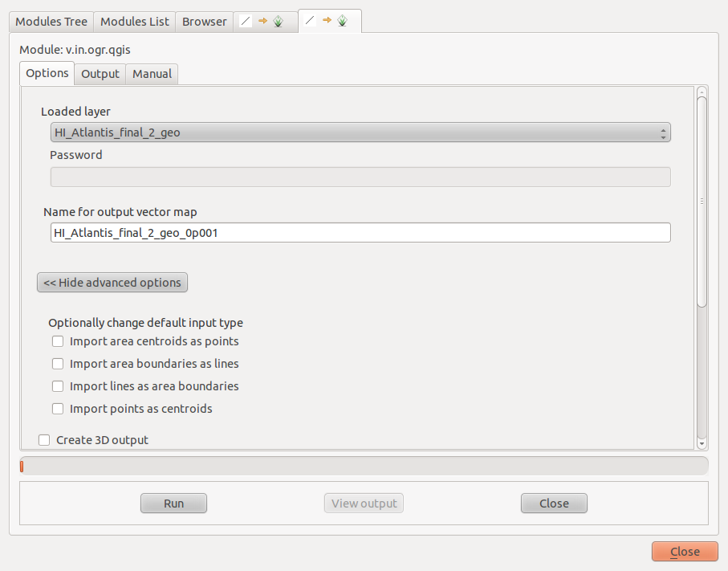Check Import lines as area boundaries
728x571 pixels.
click(58, 386)
